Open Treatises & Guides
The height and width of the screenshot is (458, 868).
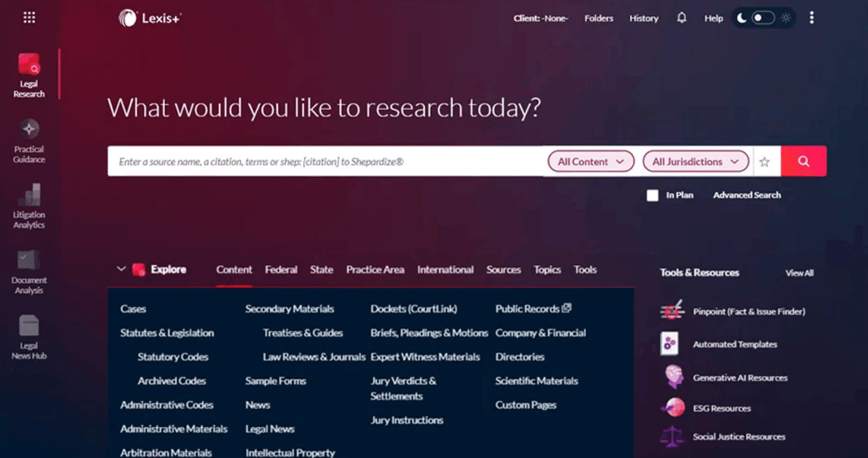click(x=303, y=333)
